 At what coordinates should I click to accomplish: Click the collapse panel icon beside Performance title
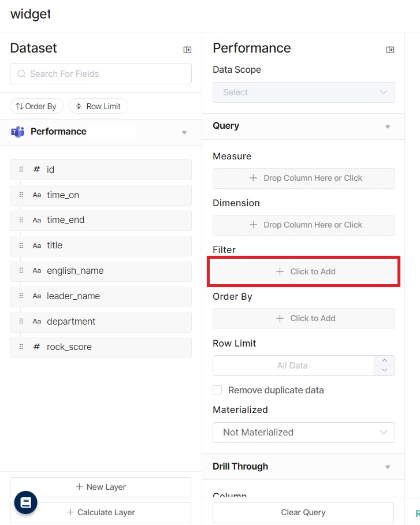(390, 50)
